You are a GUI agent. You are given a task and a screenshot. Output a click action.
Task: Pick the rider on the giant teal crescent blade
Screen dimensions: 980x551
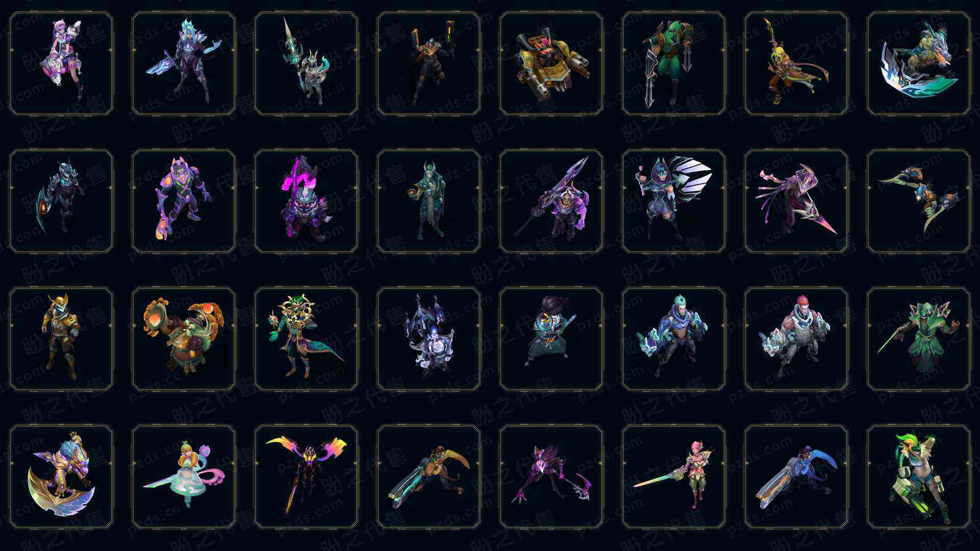pyautogui.click(x=919, y=64)
